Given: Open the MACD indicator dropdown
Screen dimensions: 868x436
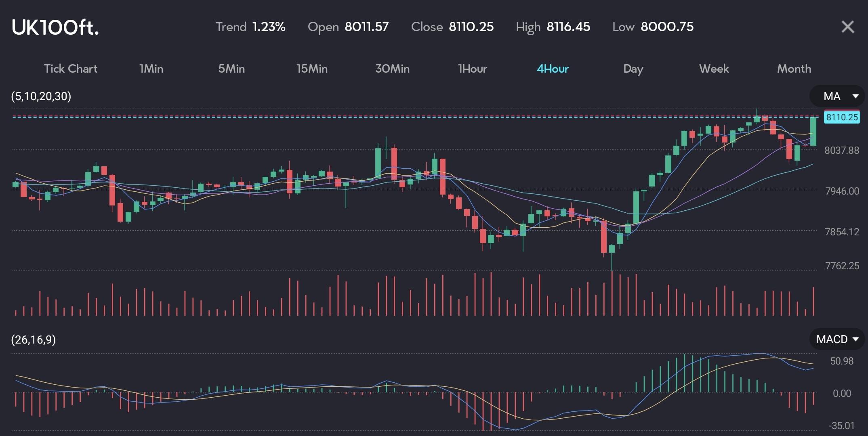Looking at the screenshot, I should [x=837, y=339].
